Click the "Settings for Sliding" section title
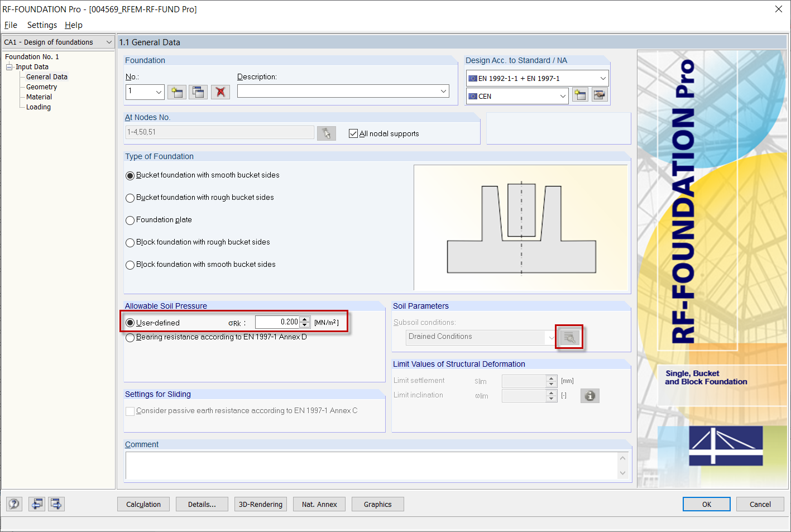 (x=158, y=394)
